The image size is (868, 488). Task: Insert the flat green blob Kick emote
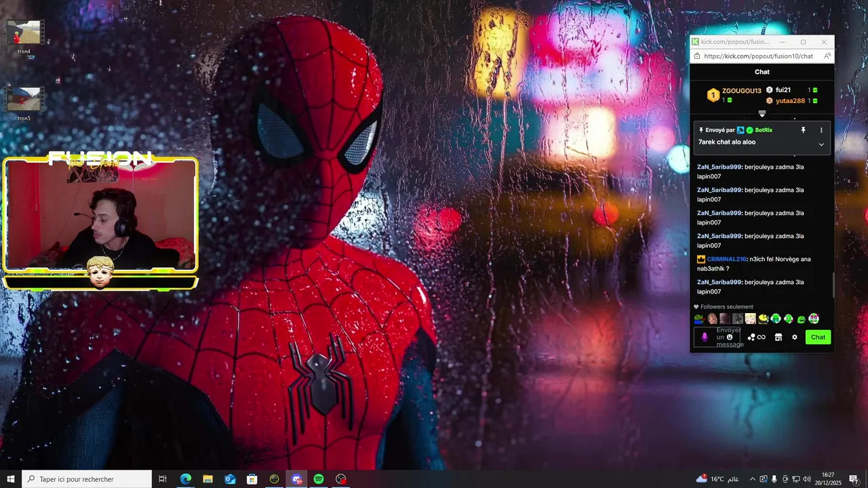click(801, 319)
